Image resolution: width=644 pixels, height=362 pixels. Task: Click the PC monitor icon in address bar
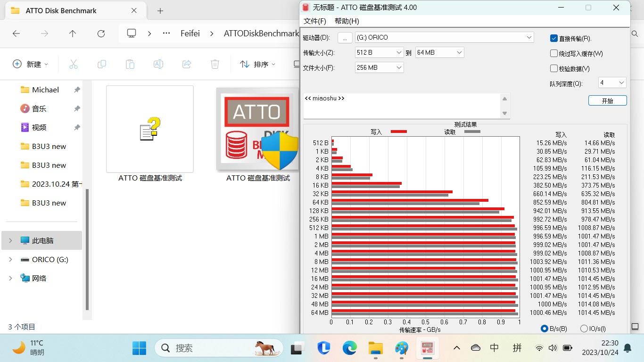[132, 33]
